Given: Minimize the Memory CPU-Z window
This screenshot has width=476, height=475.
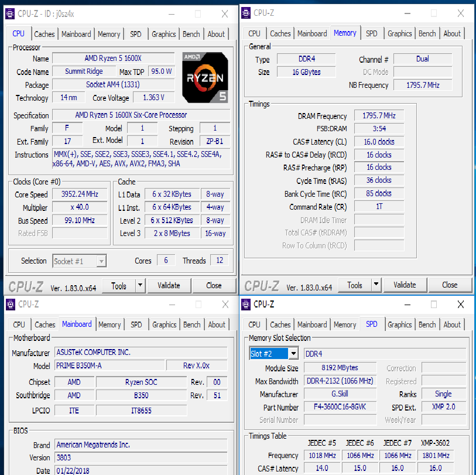Looking at the screenshot, I should pyautogui.click(x=407, y=13).
